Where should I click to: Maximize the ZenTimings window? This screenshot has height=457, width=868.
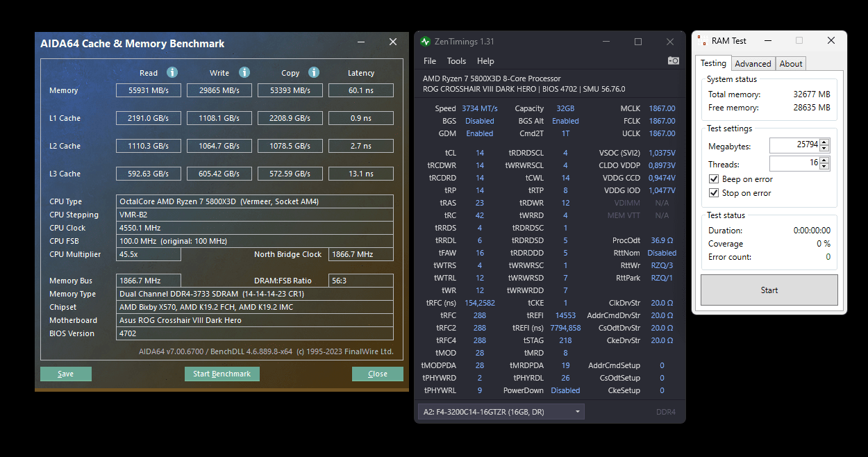638,42
